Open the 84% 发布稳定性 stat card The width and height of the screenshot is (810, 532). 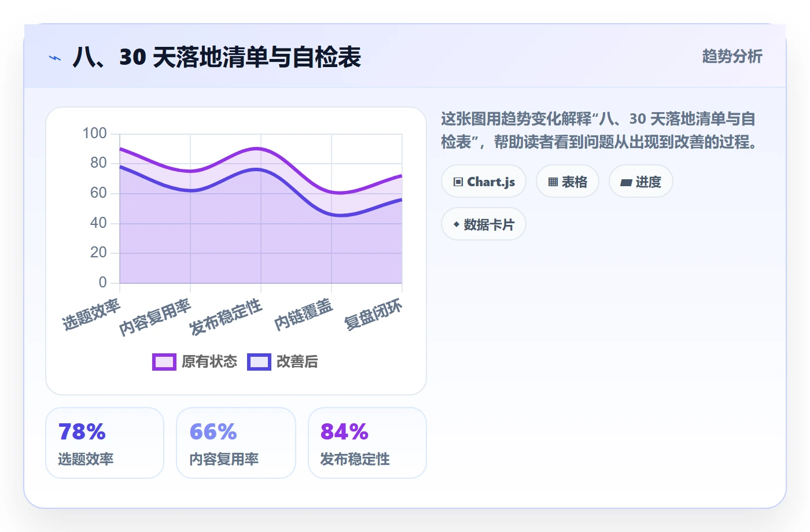click(x=367, y=443)
